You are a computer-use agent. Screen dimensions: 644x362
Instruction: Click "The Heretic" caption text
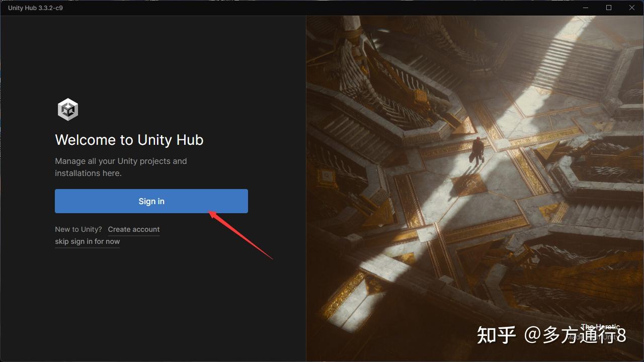tap(600, 327)
